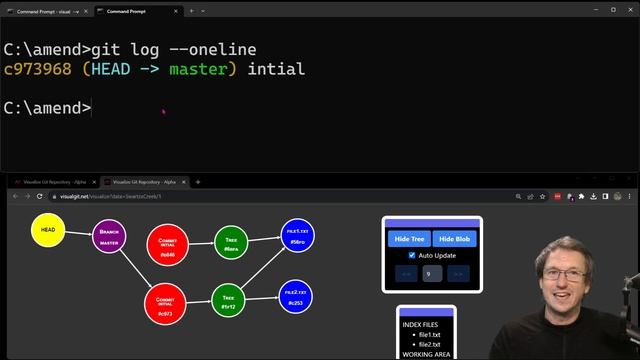Open the browser zoom magnifier icon
This screenshot has height=360, width=640.
point(518,197)
